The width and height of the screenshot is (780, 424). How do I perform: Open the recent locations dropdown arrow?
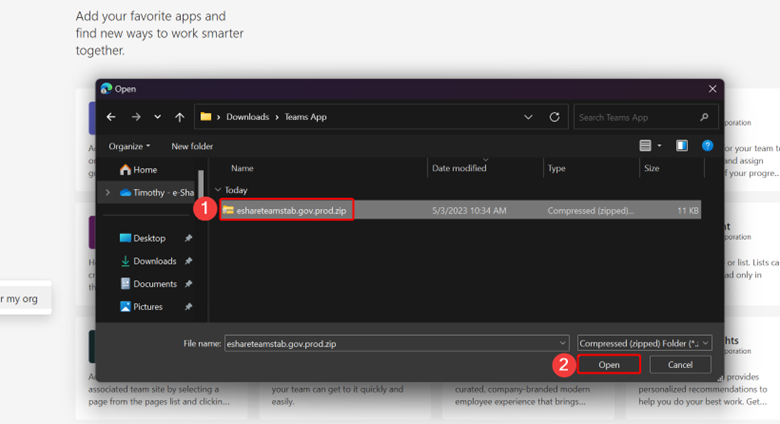[157, 117]
